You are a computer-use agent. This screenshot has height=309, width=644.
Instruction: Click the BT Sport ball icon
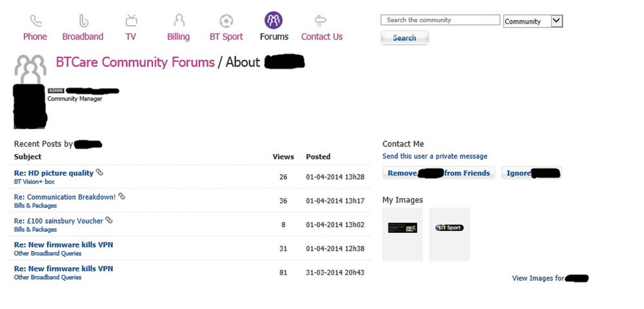point(226,21)
